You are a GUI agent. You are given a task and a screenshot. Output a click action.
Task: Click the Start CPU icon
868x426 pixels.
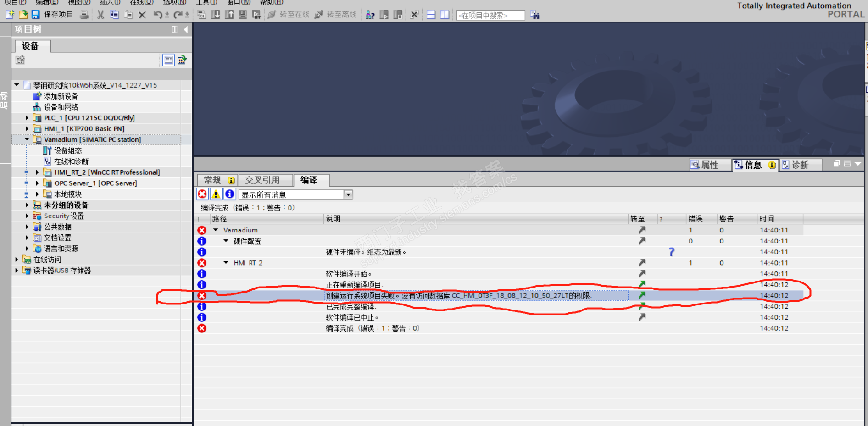pyautogui.click(x=384, y=15)
